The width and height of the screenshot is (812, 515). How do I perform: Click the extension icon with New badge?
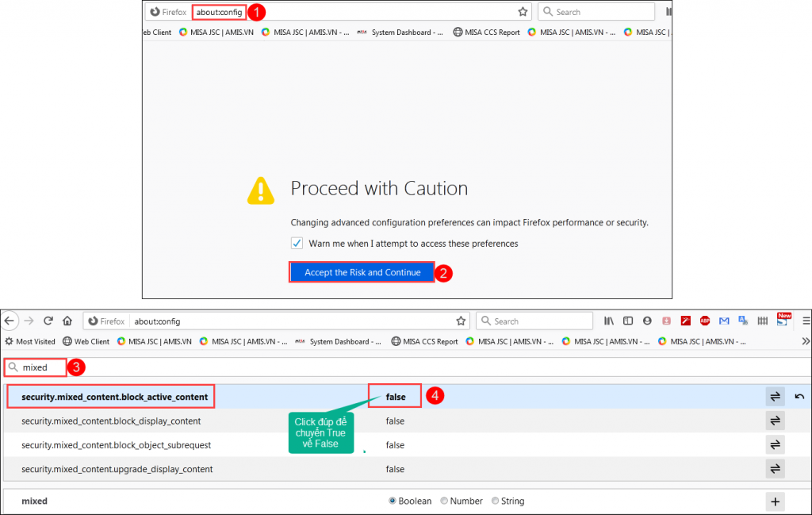(x=783, y=320)
